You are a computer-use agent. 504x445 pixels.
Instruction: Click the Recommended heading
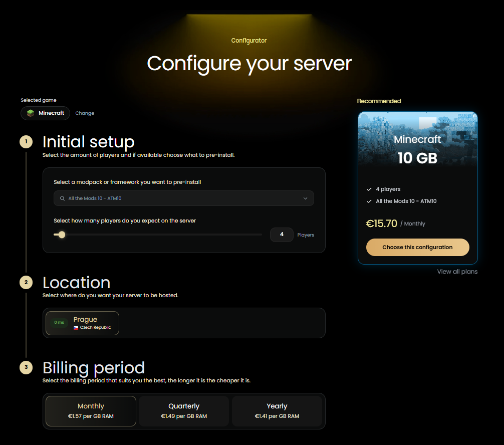pos(379,101)
